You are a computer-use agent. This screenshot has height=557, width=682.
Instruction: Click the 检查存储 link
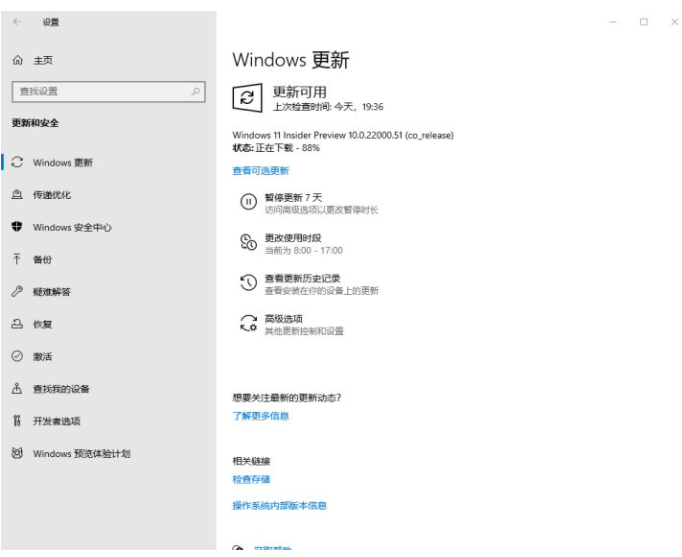click(x=251, y=479)
